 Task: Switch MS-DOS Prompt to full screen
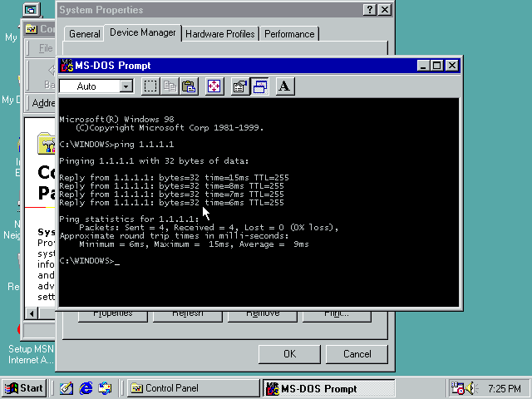[214, 86]
